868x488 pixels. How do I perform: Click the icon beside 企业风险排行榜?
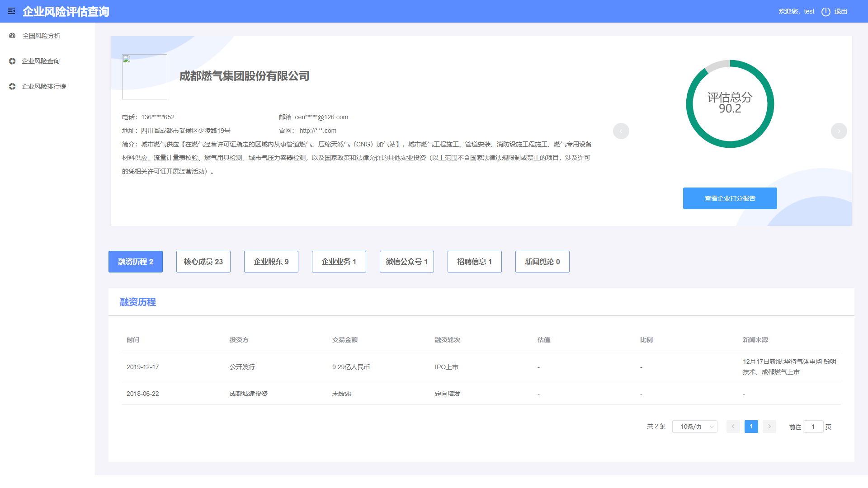[12, 86]
